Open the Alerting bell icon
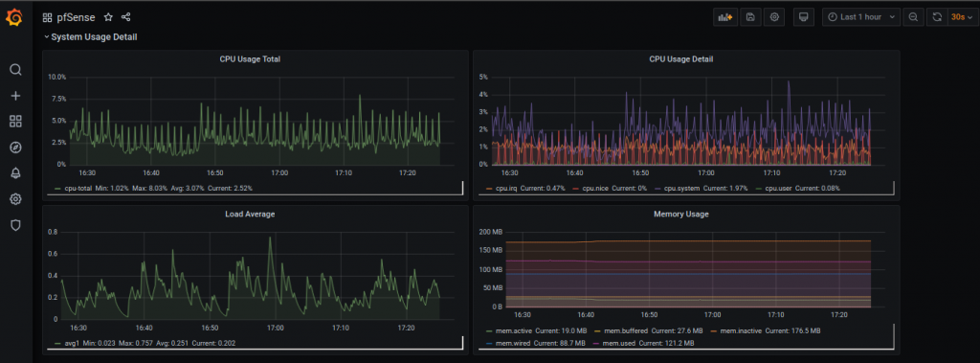The image size is (980, 363). [15, 173]
